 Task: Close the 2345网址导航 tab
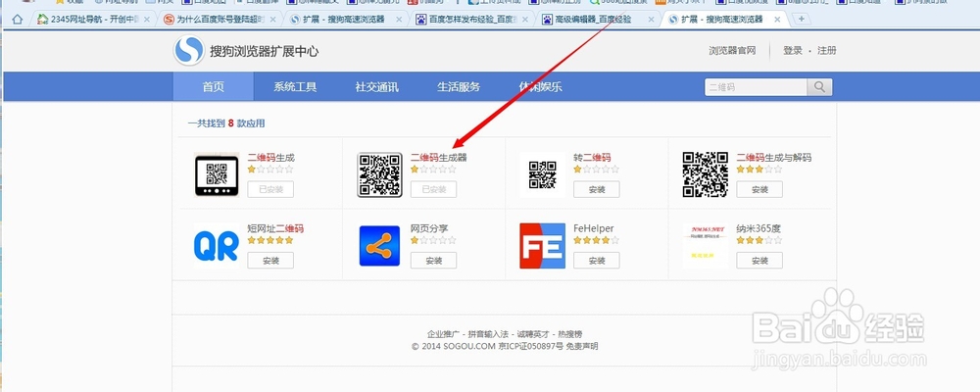point(147,20)
